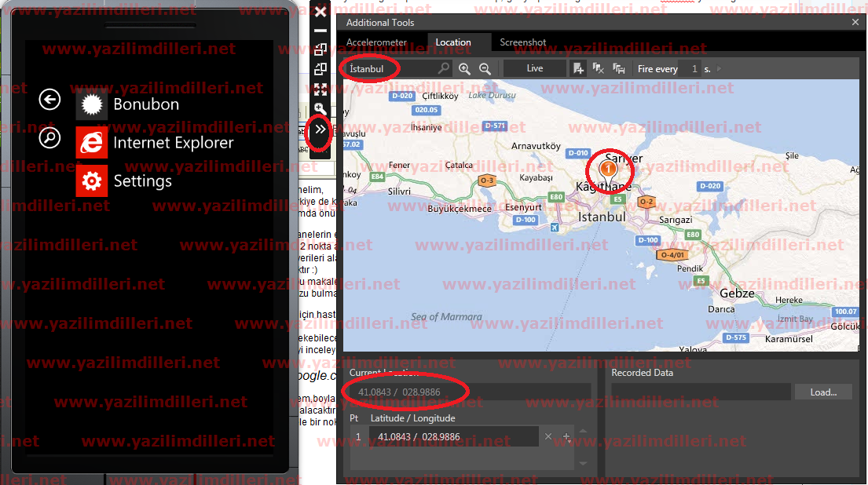Close the Additional Tools window
Image resolution: width=868 pixels, height=485 pixels.
855,22
